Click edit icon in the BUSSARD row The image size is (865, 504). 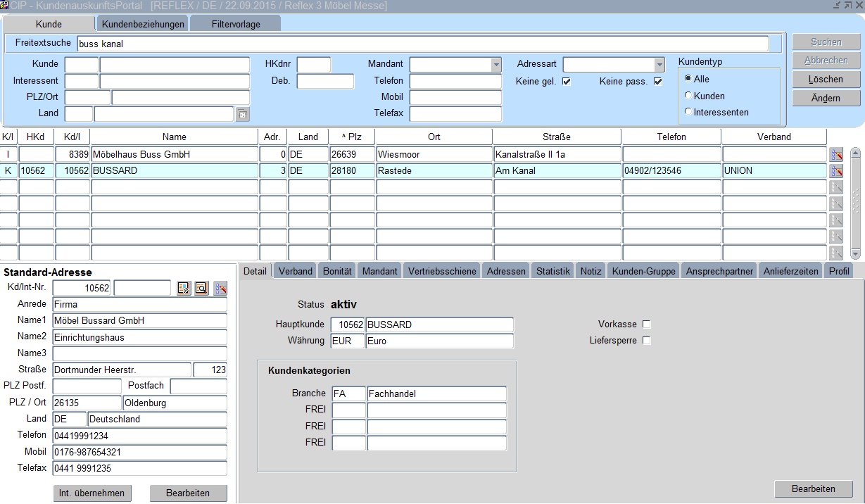click(x=836, y=171)
